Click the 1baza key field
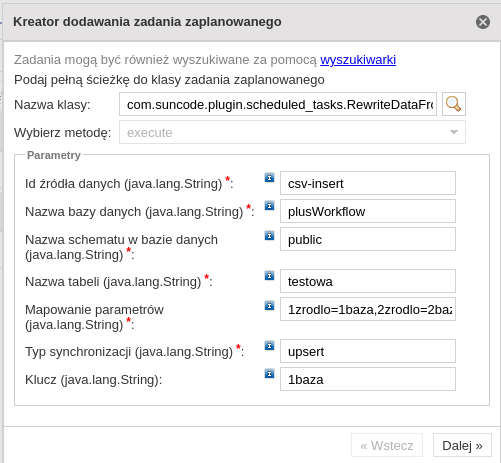The width and height of the screenshot is (501, 463). point(368,379)
